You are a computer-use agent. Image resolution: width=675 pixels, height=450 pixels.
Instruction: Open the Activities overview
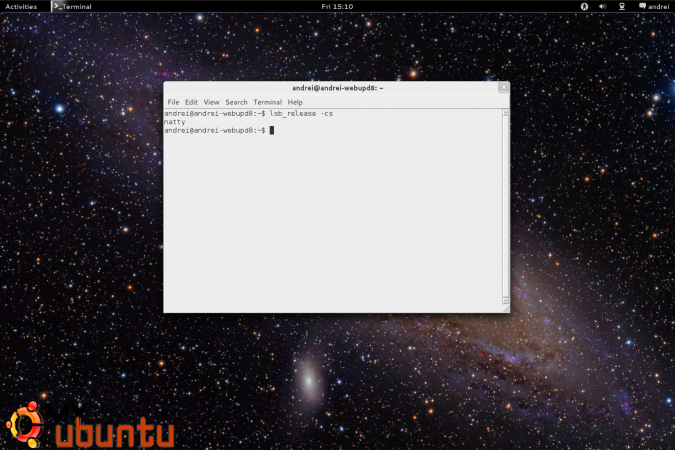(21, 6)
